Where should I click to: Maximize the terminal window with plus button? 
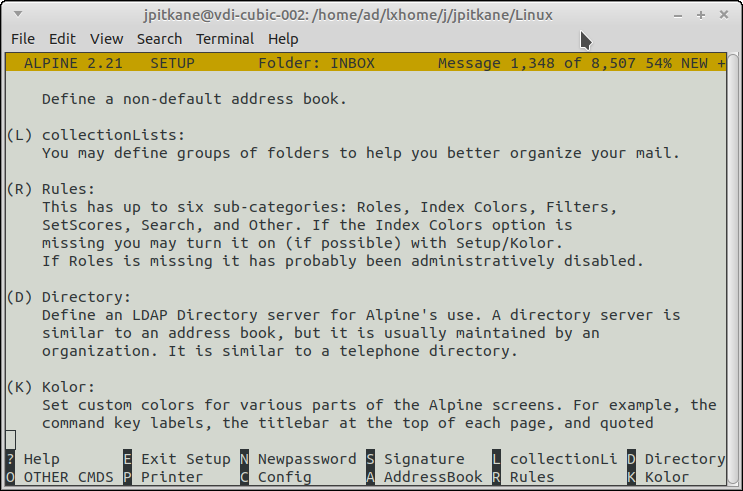click(x=701, y=15)
